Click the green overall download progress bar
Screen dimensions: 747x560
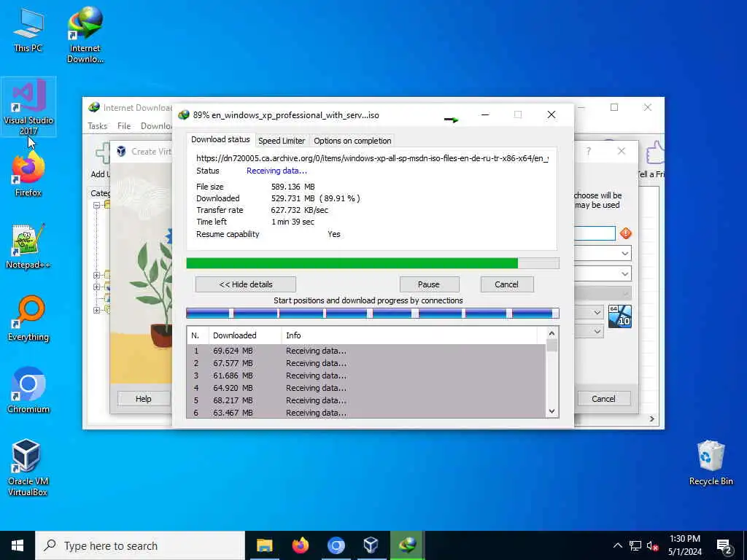[373, 263]
